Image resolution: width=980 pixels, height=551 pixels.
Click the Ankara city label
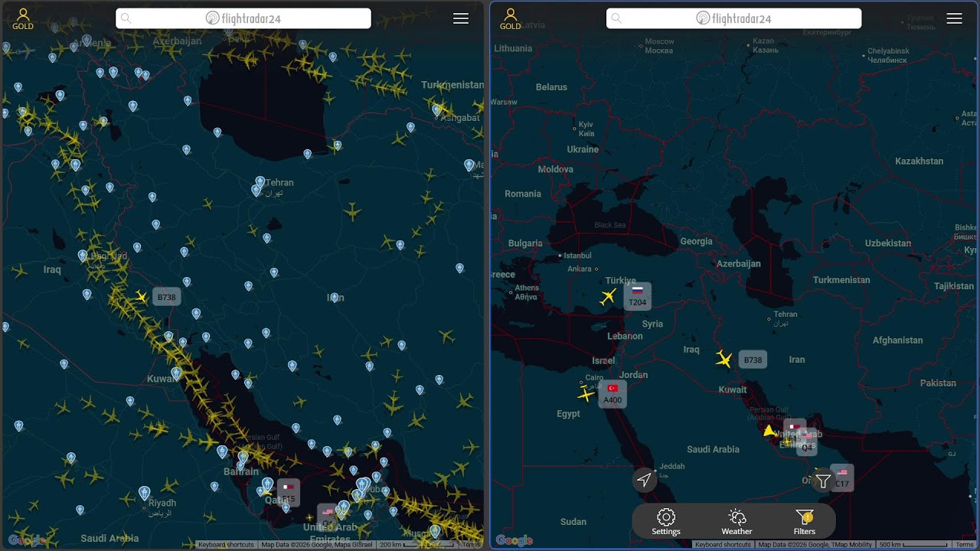pyautogui.click(x=579, y=269)
